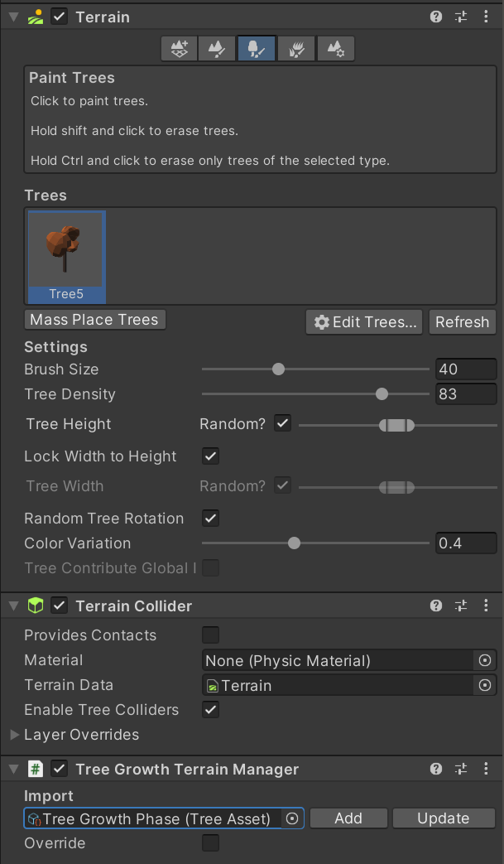Open Tree Growth Terrain Manager presets
Image resolution: width=504 pixels, height=864 pixels.
click(x=460, y=770)
